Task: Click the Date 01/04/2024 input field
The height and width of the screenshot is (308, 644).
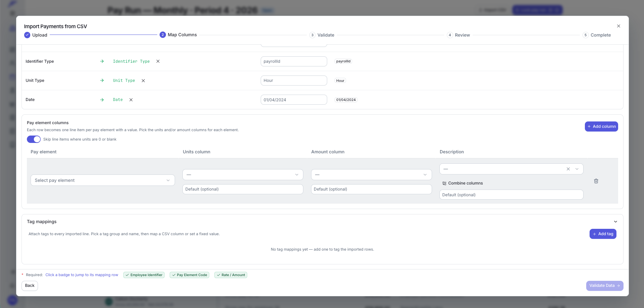Action: 294,100
